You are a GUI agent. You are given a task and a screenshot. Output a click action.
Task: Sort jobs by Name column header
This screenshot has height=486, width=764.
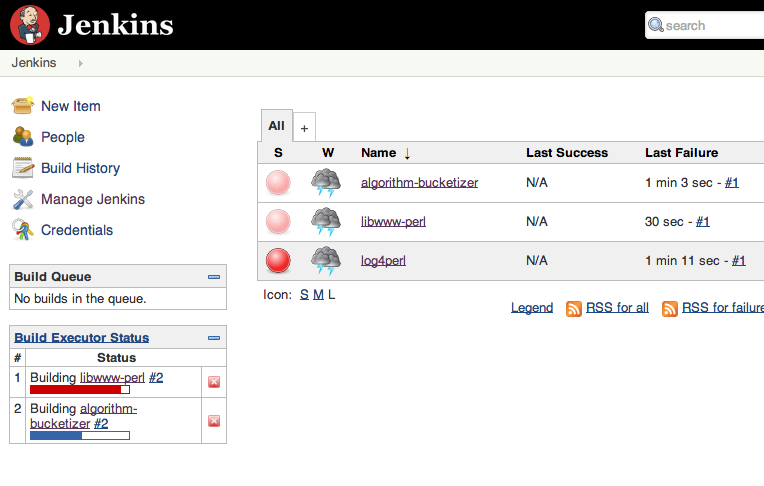click(x=379, y=153)
